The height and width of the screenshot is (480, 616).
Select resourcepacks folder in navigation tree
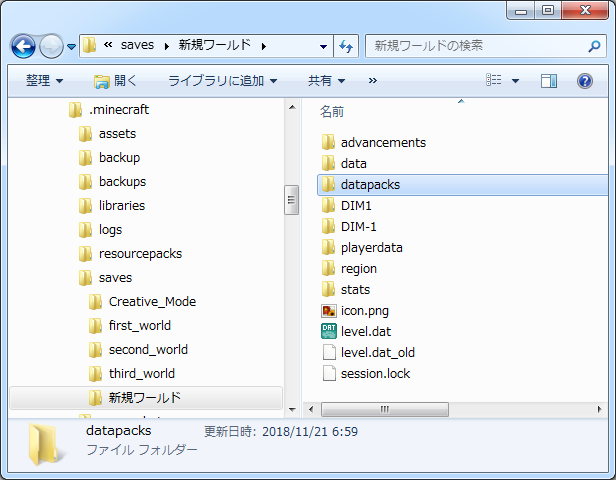click(x=140, y=253)
